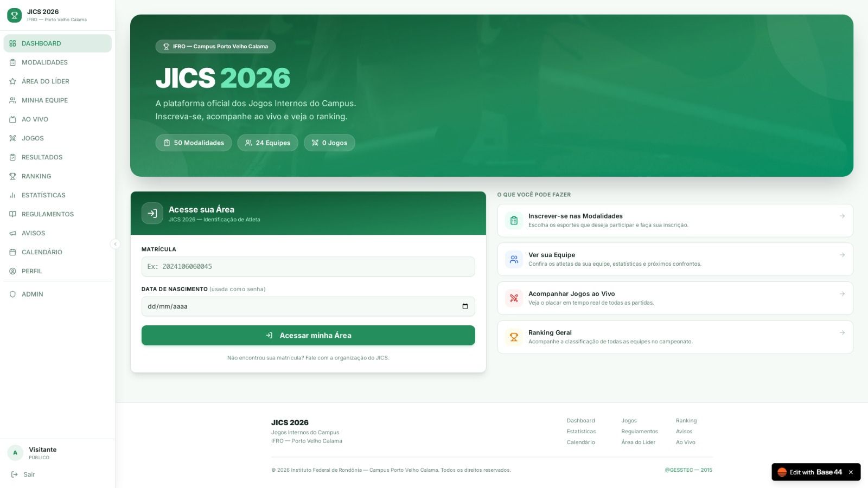Click the megaphone icon beside Avisos
868x488 pixels.
[x=12, y=233]
